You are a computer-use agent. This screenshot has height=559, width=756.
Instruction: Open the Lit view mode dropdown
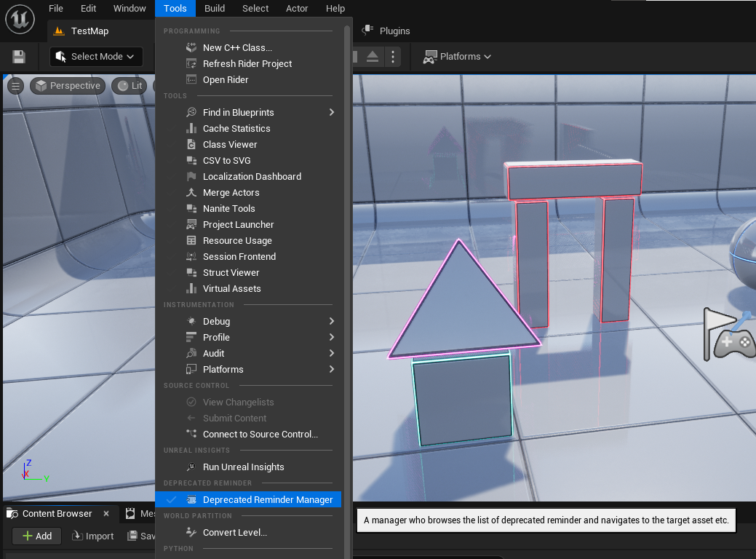(130, 86)
